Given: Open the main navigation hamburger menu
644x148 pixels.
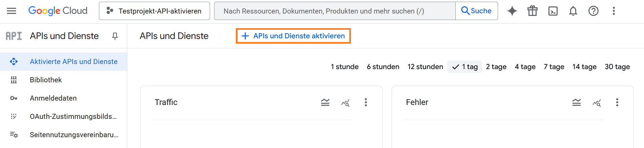Looking at the screenshot, I should click(12, 11).
